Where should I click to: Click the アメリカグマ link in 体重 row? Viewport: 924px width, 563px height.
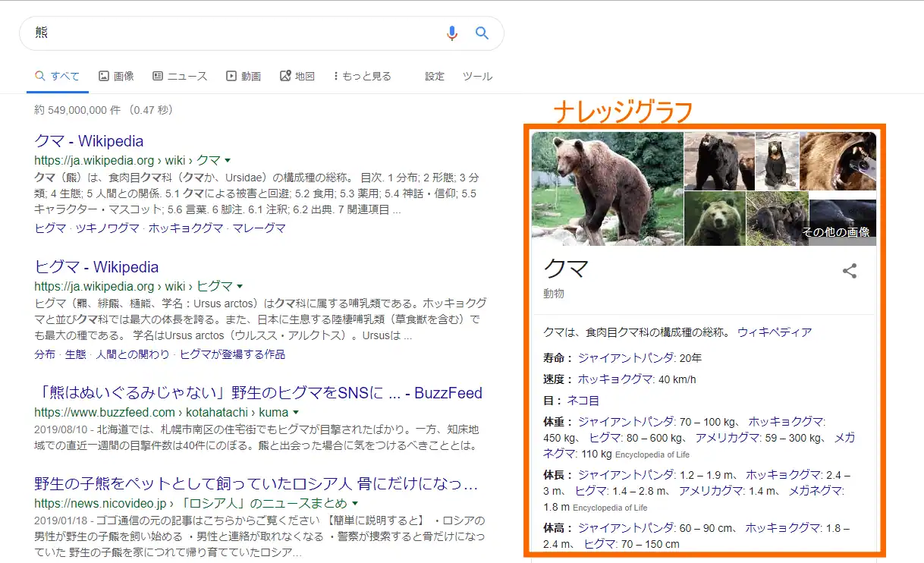pyautogui.click(x=728, y=437)
